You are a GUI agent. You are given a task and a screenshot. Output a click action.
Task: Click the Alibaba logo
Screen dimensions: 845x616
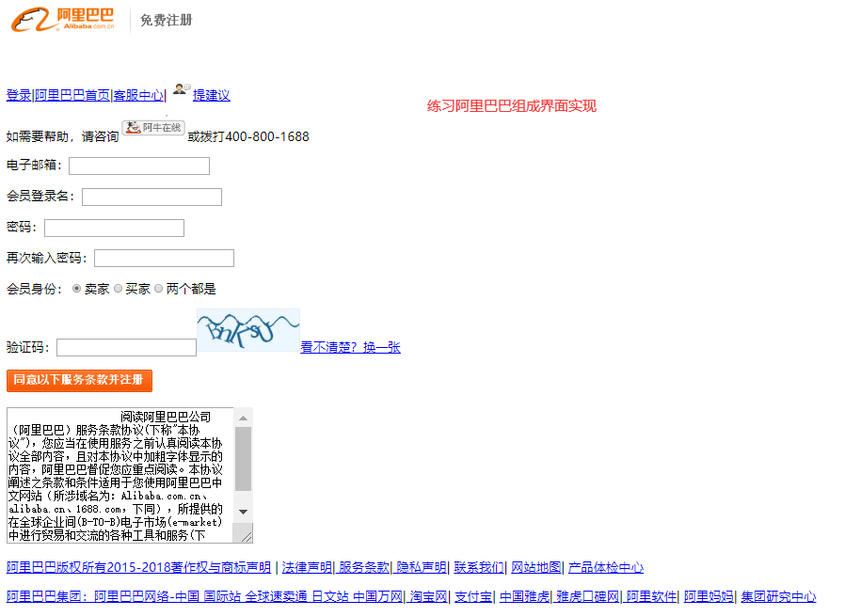click(x=61, y=19)
